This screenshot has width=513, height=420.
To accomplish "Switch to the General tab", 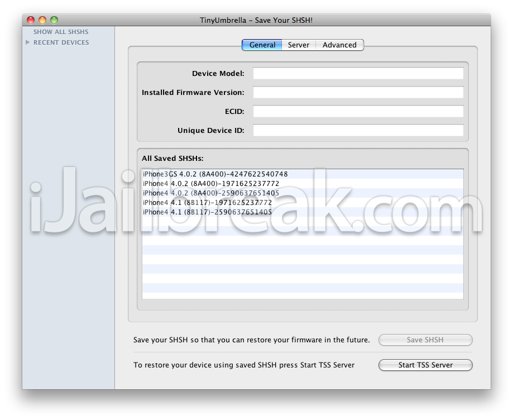I will pyautogui.click(x=262, y=45).
